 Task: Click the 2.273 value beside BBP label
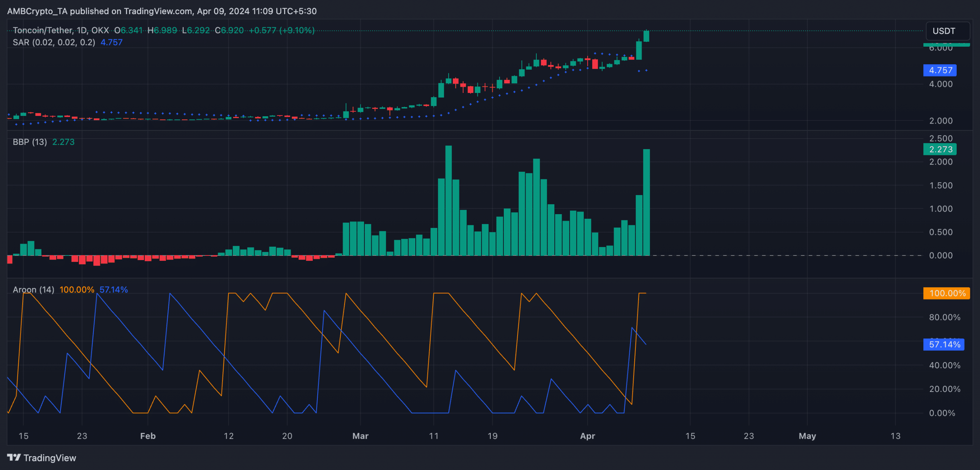click(63, 142)
